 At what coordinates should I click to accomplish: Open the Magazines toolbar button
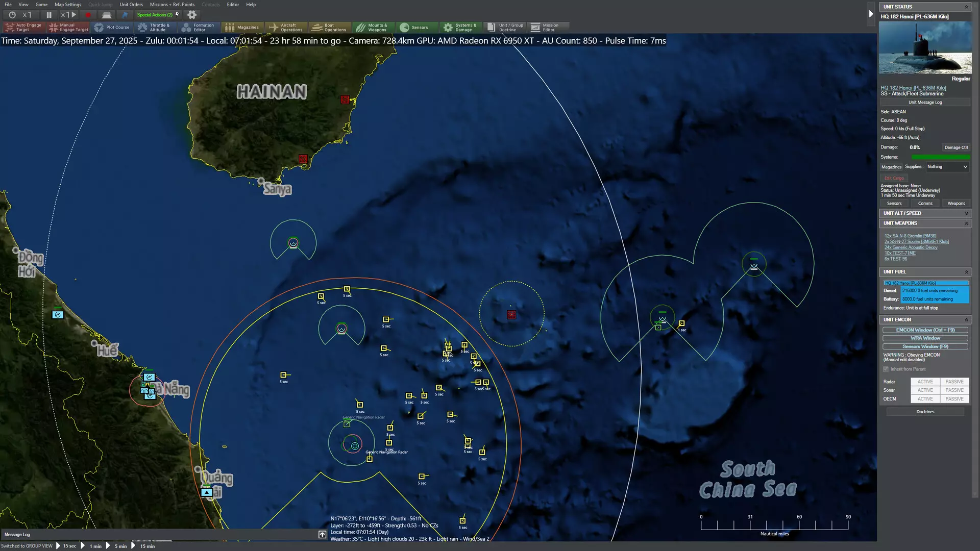click(x=242, y=28)
